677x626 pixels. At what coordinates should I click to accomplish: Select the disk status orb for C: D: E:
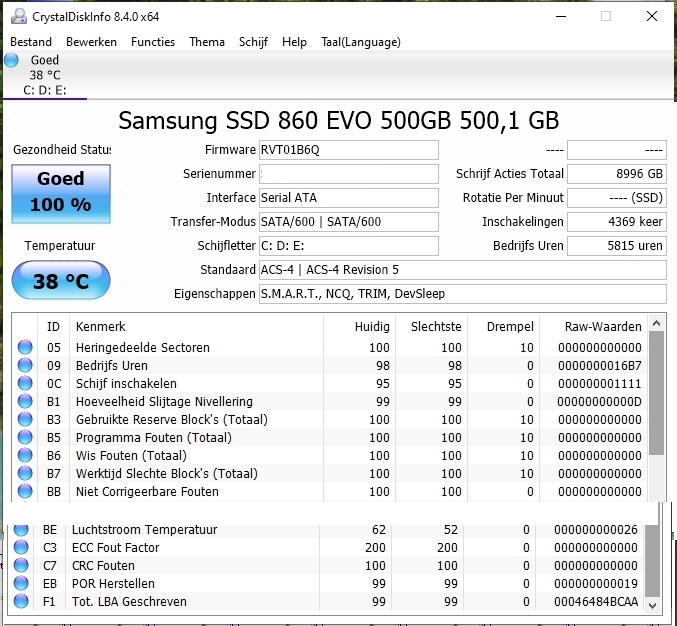coord(12,60)
